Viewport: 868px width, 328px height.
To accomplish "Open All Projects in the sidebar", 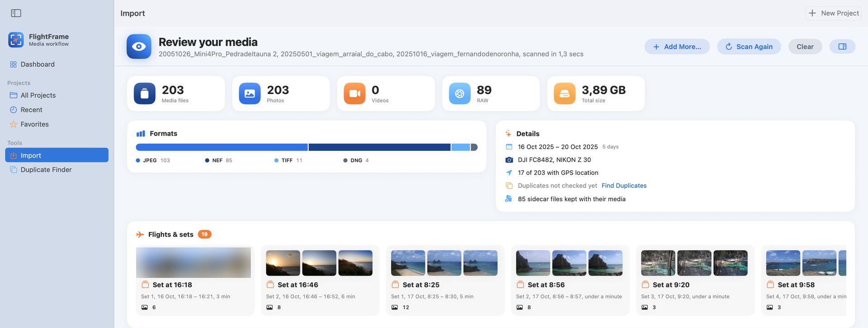I will coord(57,95).
